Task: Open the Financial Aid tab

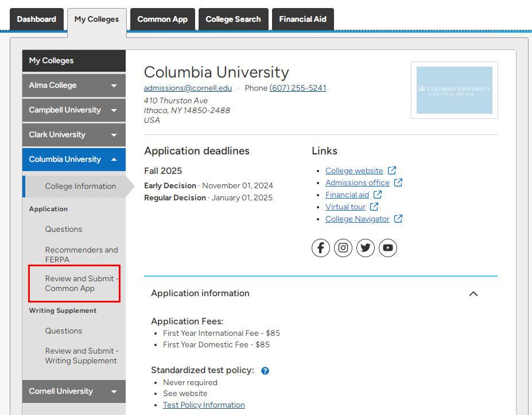Action: 302,20
